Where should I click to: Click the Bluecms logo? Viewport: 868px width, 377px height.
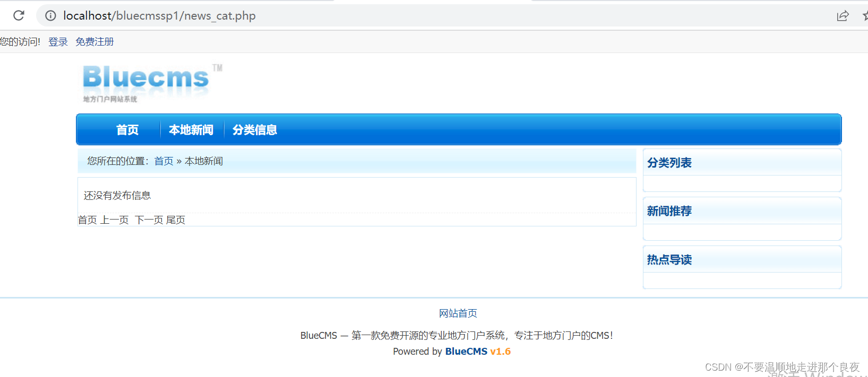coord(152,83)
